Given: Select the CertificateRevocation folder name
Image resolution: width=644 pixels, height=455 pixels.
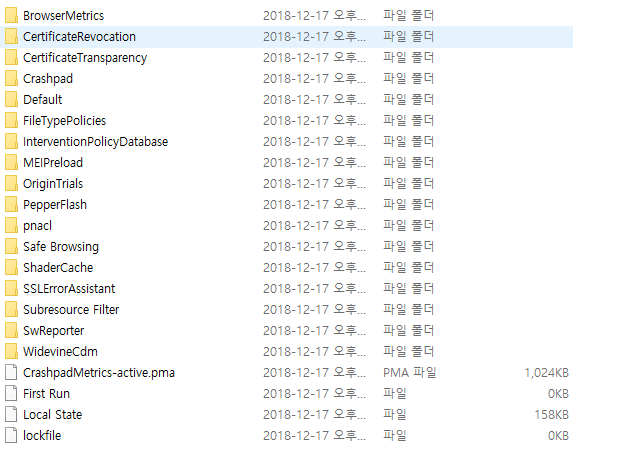Looking at the screenshot, I should click(79, 37).
